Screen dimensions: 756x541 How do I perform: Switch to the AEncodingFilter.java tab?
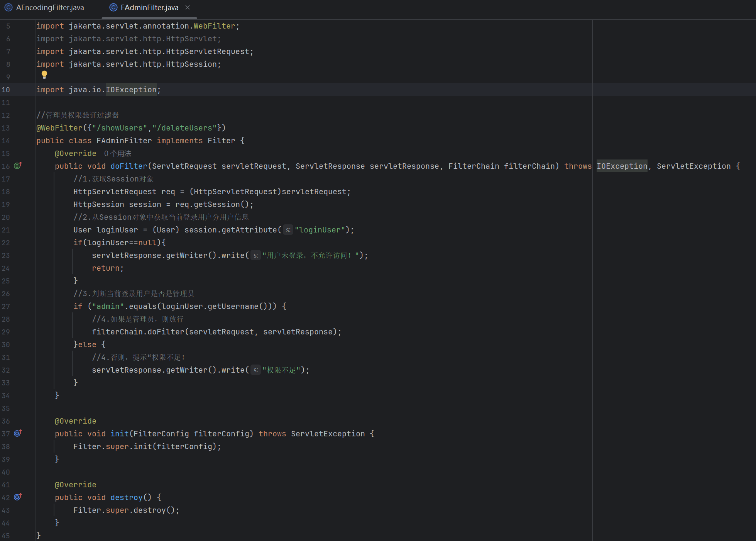50,7
